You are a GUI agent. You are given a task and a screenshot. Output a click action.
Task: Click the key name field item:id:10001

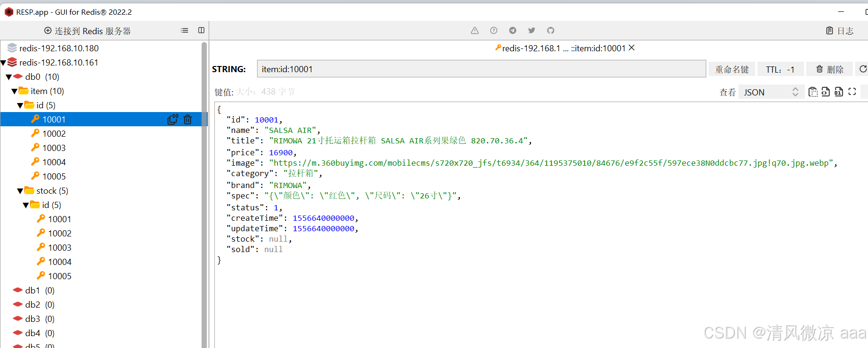pyautogui.click(x=481, y=69)
